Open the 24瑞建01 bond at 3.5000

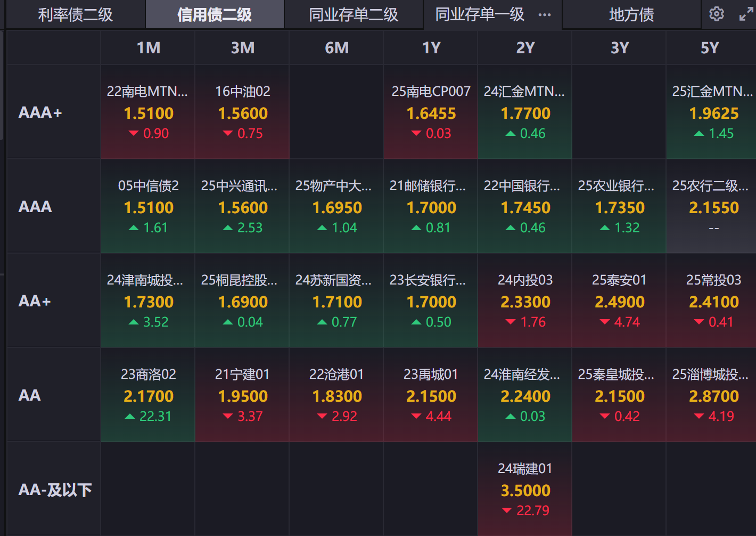coord(525,489)
